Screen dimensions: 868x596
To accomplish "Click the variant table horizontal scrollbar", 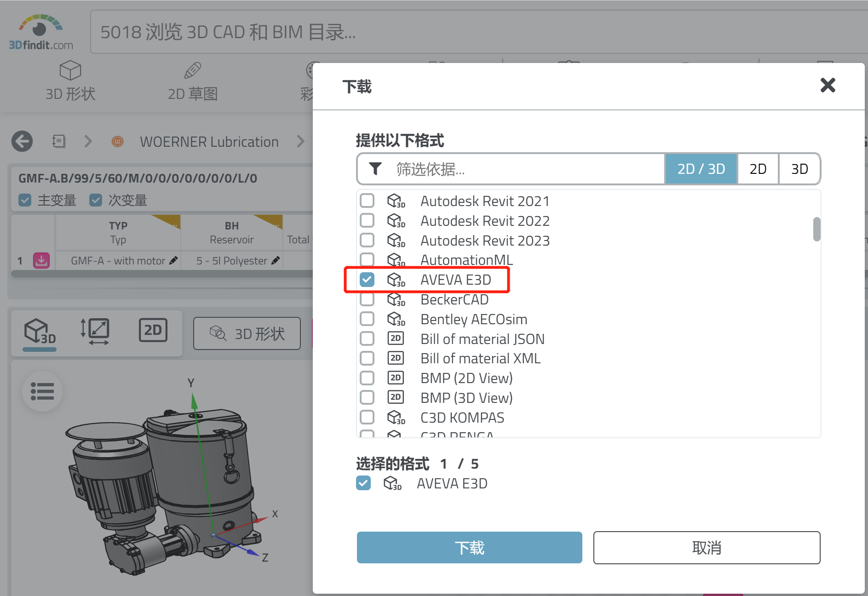I will coord(162,274).
